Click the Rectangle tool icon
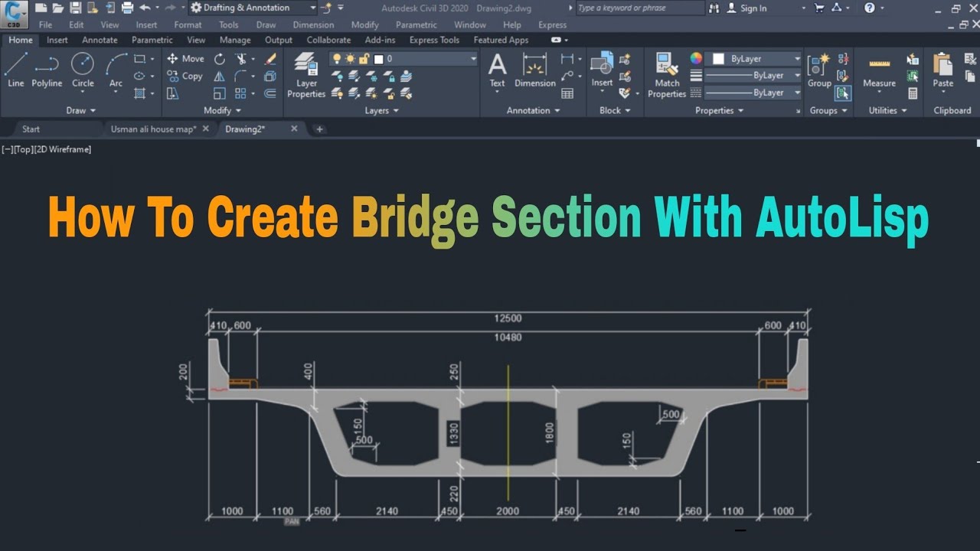Screen dimensions: 980x551 pos(139,59)
